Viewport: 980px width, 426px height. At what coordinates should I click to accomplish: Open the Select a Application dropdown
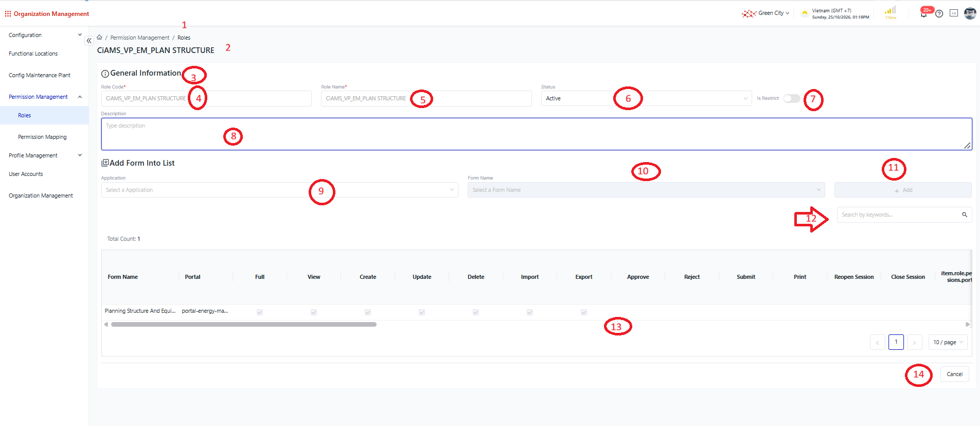(279, 190)
